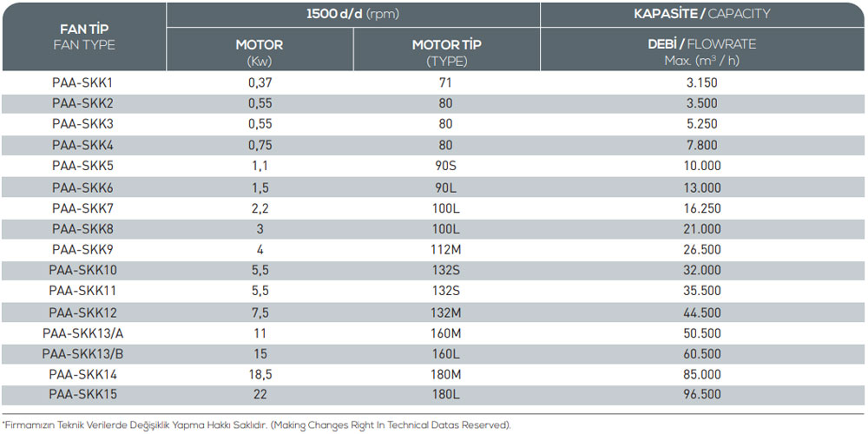Click the PAA-SKK5 row label
Screen dimensions: 868x434
pos(82,166)
